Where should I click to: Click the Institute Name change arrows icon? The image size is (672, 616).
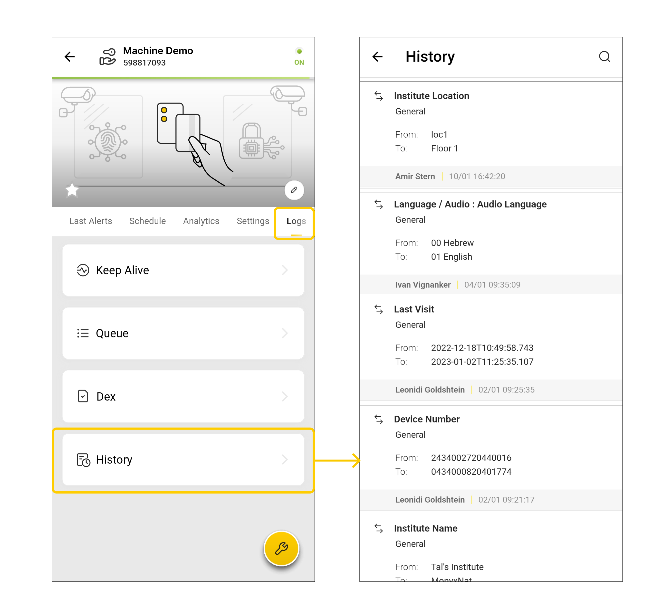(379, 528)
